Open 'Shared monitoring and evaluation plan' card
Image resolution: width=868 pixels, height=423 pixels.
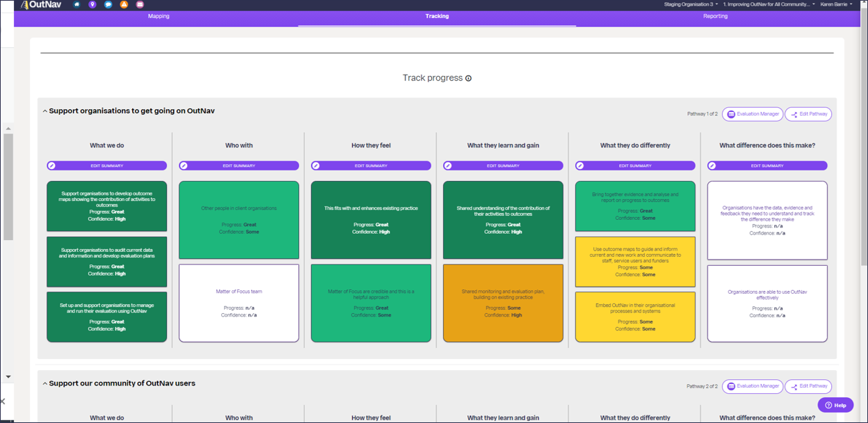(x=504, y=303)
